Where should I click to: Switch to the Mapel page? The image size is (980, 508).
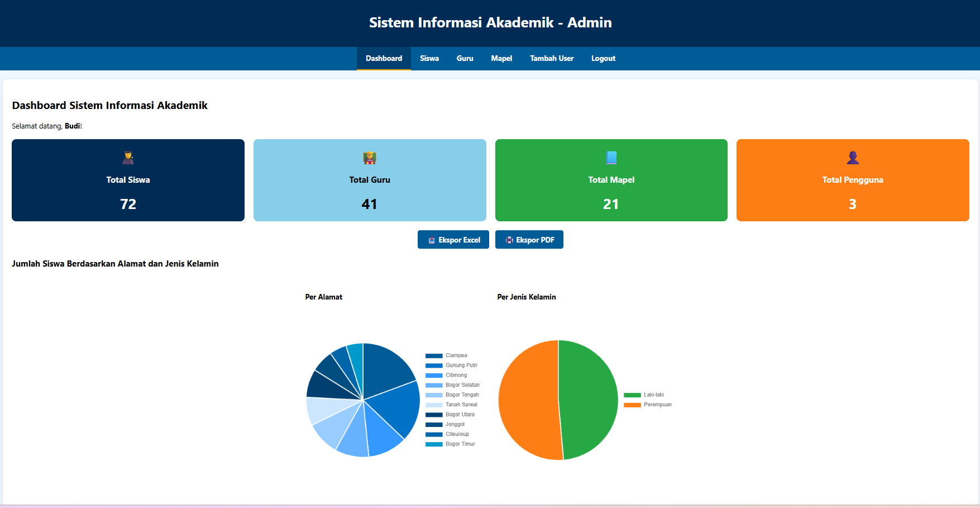coord(501,59)
